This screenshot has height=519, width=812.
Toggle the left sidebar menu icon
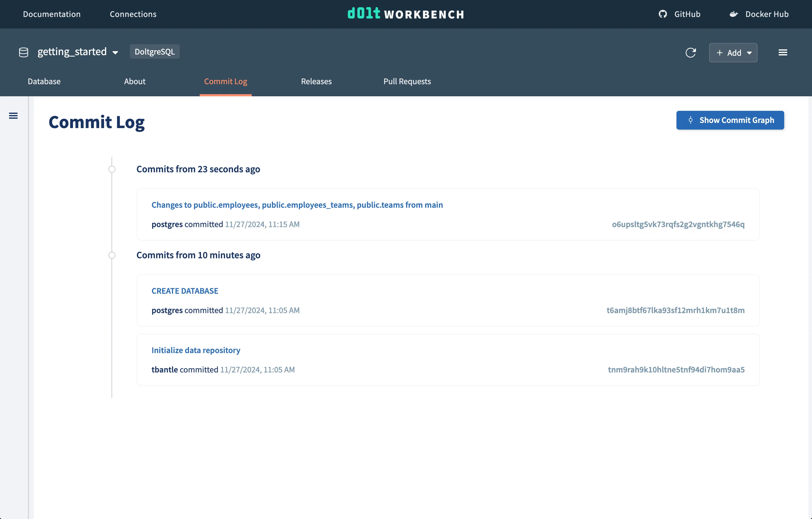(14, 116)
